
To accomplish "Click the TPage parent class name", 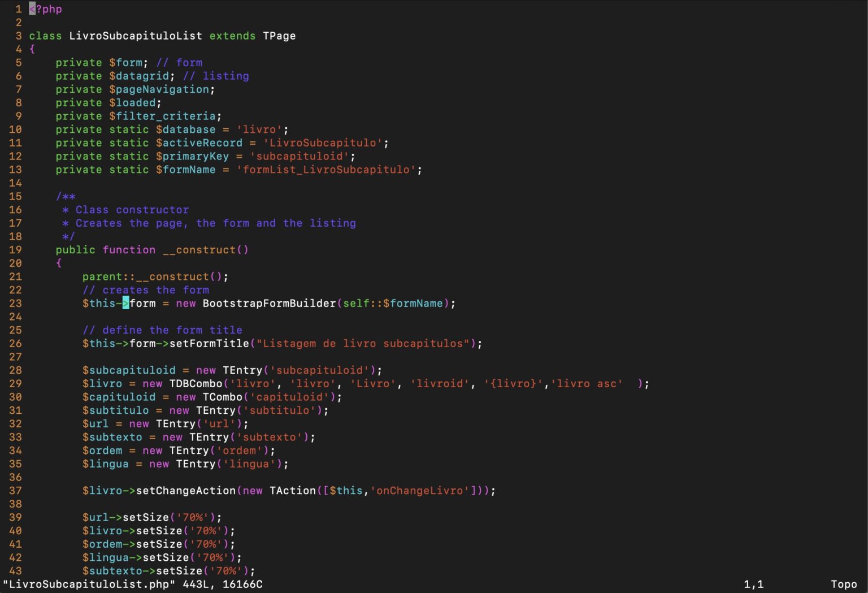I will point(279,36).
